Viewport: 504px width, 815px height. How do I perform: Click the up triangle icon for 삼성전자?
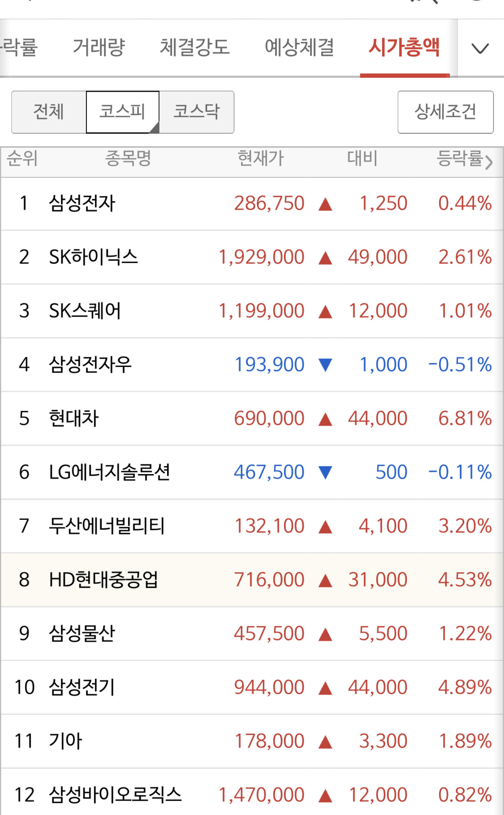(x=325, y=204)
